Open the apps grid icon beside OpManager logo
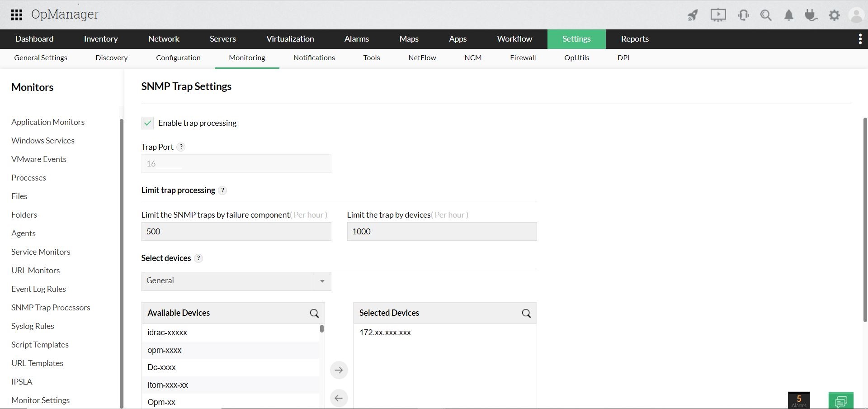Viewport: 868px width, 409px height. point(16,14)
